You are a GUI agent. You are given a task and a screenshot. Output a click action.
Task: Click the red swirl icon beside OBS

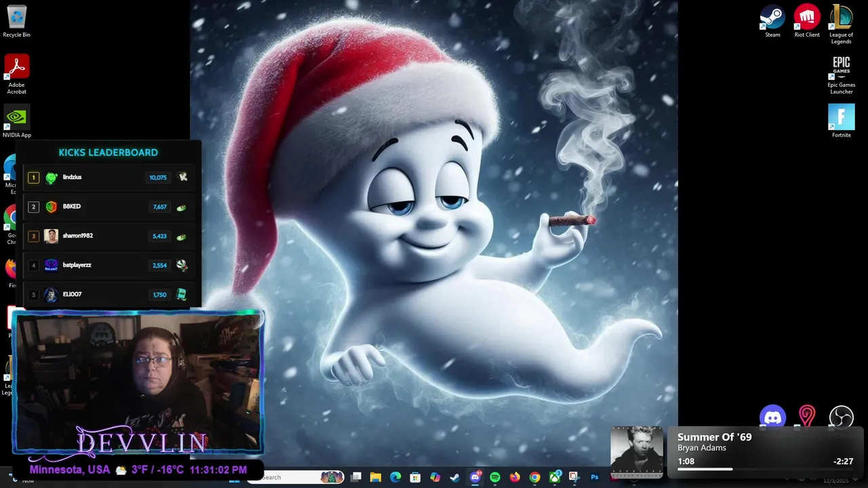pos(807,416)
